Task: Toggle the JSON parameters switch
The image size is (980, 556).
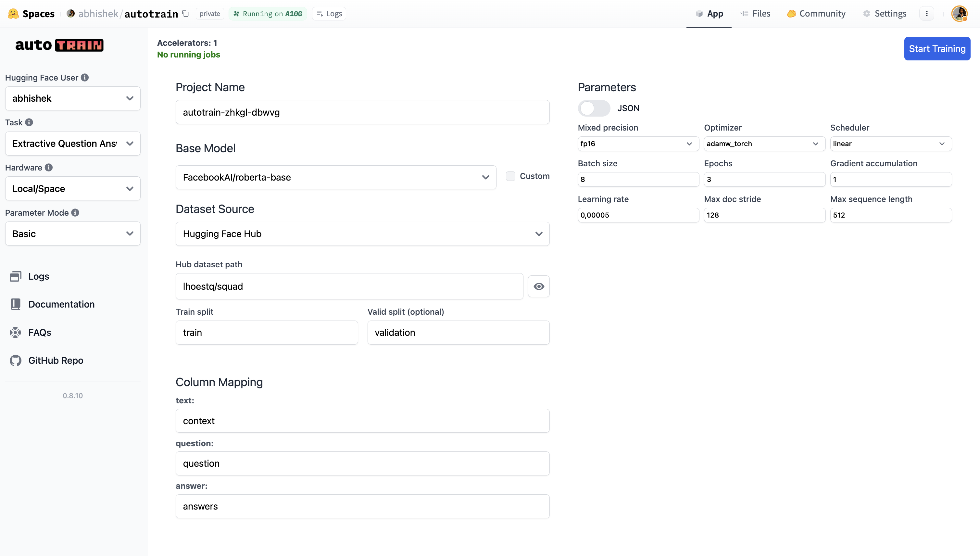Action: tap(594, 108)
